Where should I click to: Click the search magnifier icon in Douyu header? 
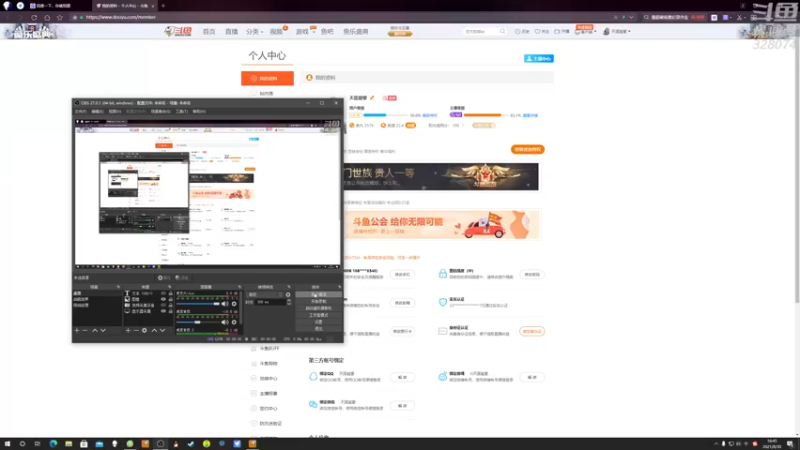point(503,32)
